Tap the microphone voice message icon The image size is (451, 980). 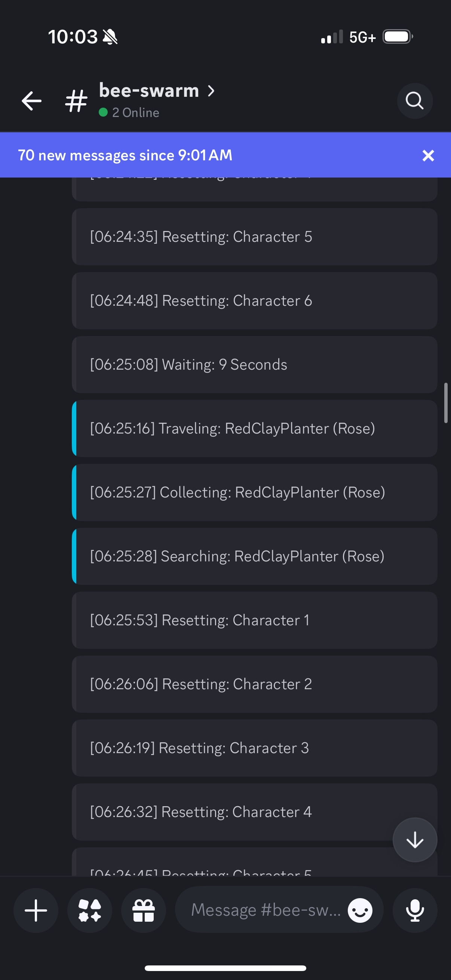click(415, 910)
